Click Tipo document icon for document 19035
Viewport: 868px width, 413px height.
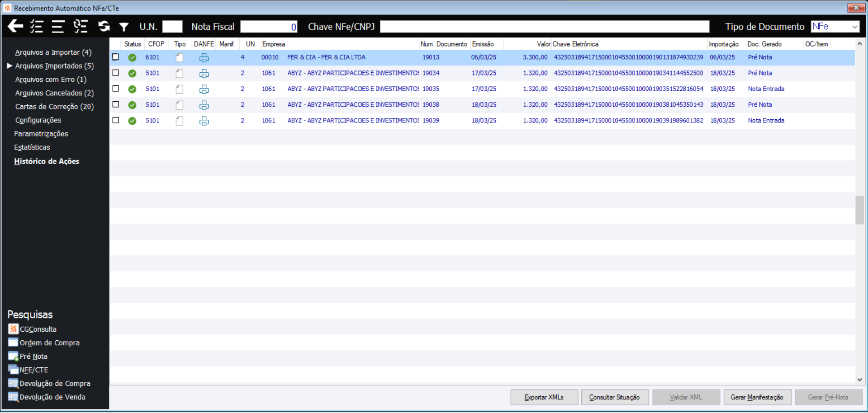click(180, 89)
